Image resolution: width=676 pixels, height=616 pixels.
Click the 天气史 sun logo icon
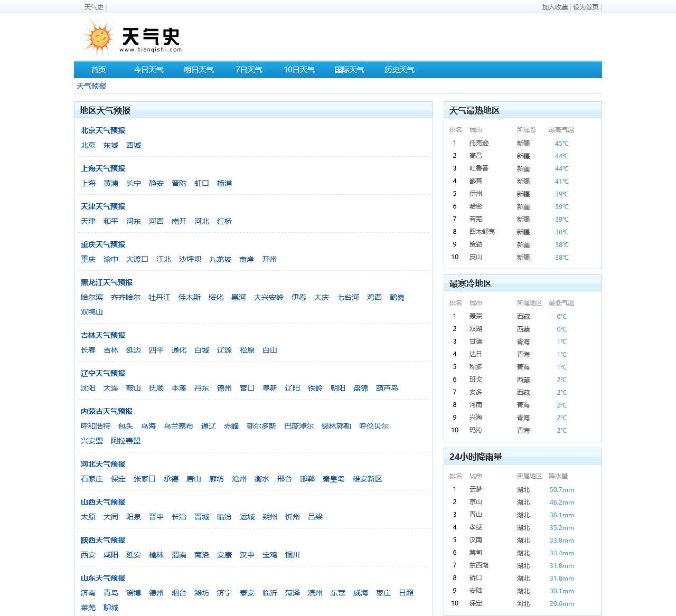99,36
